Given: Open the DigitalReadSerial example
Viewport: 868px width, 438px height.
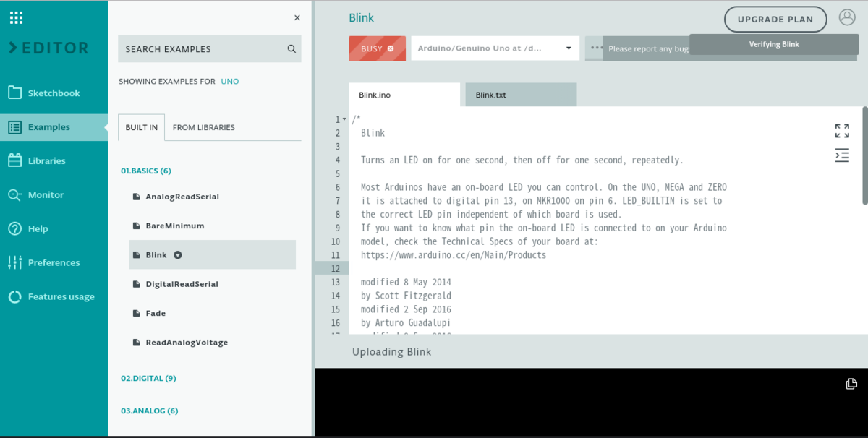Looking at the screenshot, I should coord(182,284).
